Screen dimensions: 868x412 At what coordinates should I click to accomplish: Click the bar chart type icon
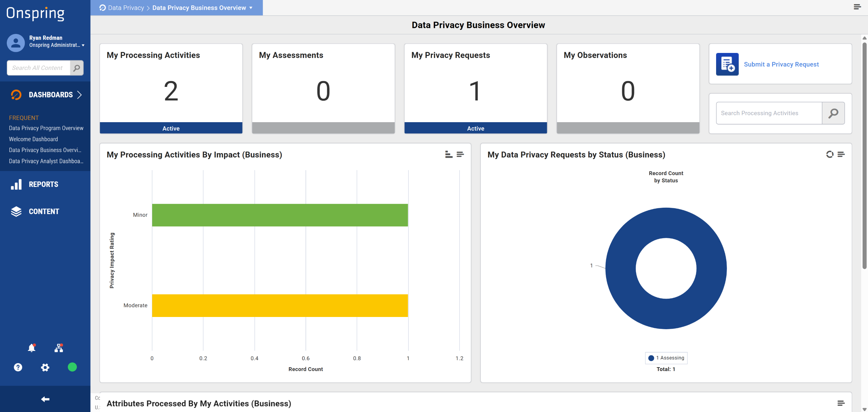(x=449, y=154)
